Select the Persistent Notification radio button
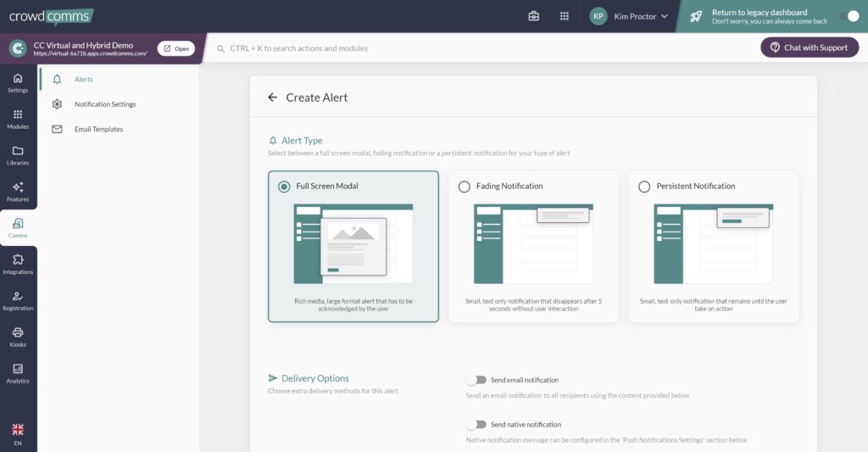 (644, 187)
